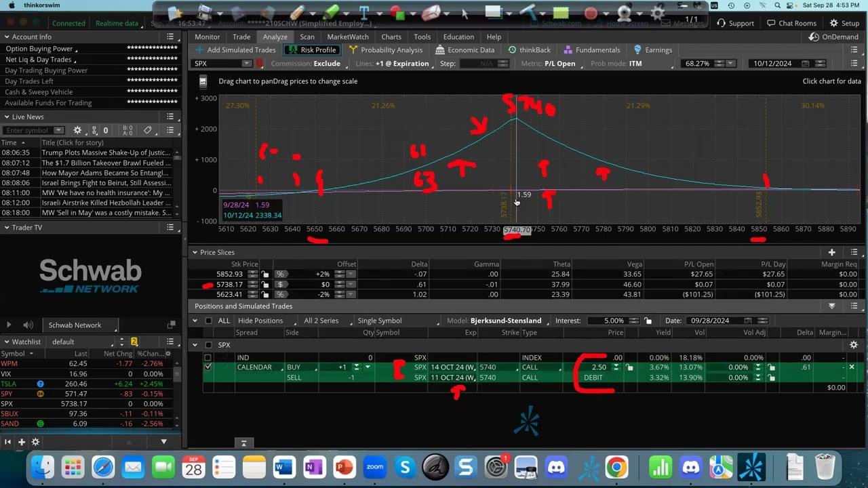Check the IND row checkbox
The height and width of the screenshot is (488, 868).
point(208,357)
